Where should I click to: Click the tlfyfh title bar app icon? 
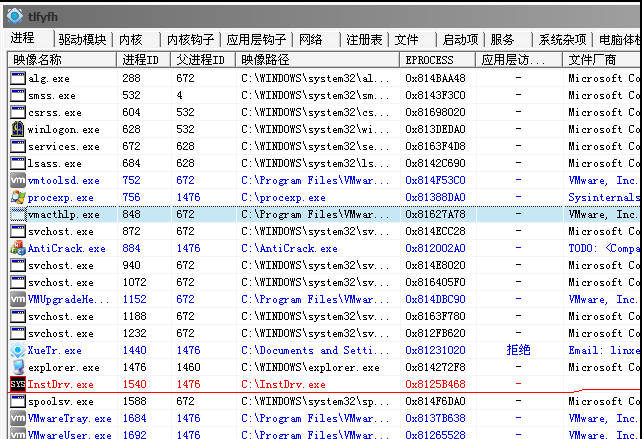pyautogui.click(x=15, y=16)
